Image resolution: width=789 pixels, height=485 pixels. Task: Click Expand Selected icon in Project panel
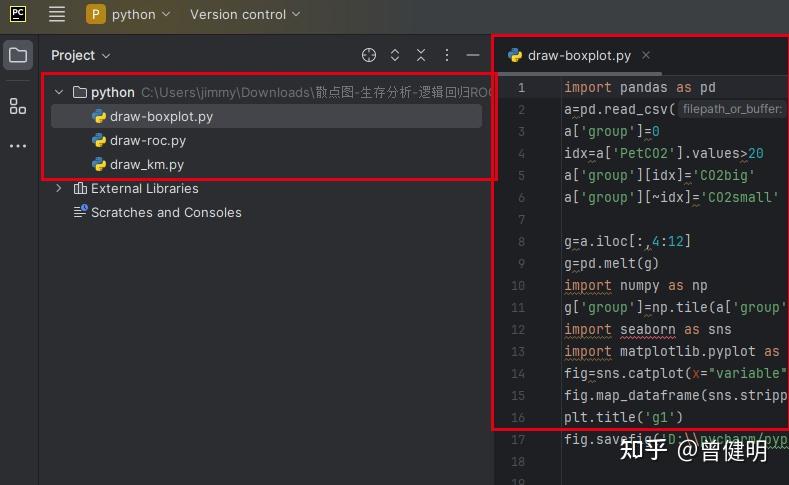[395, 55]
